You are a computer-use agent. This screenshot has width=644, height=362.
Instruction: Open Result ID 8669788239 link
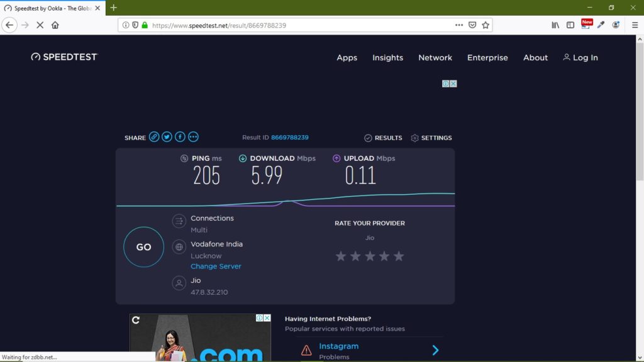[289, 138]
